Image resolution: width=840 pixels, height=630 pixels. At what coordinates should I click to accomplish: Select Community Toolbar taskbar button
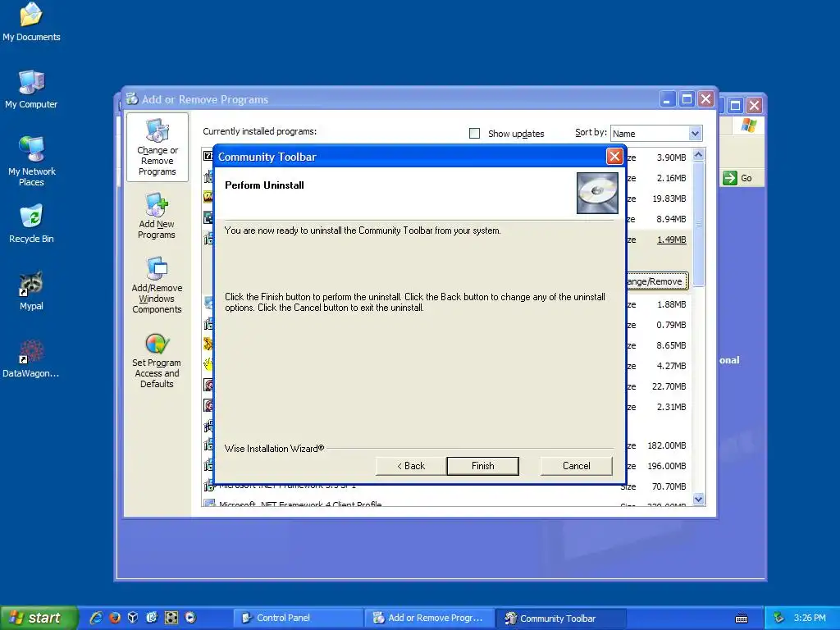[x=559, y=618]
